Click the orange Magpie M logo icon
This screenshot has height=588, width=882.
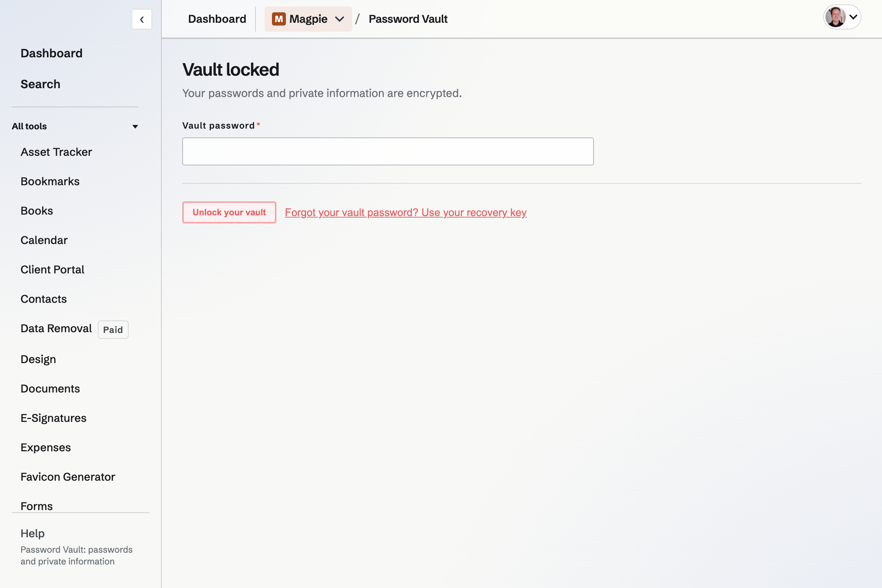(x=279, y=19)
